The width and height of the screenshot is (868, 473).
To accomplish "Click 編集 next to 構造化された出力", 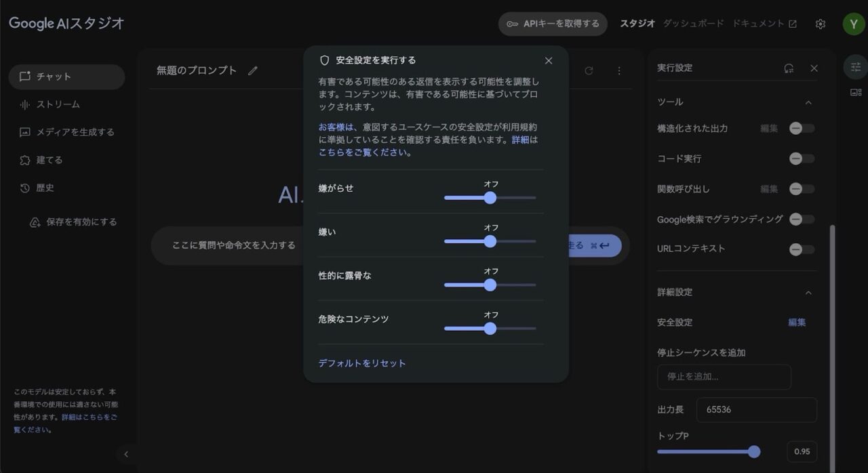I will point(769,128).
